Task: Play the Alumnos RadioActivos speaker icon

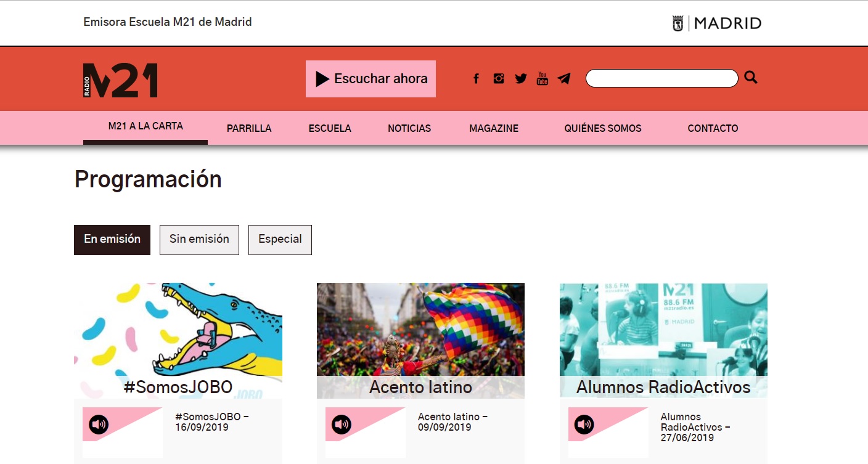Action: (x=584, y=424)
